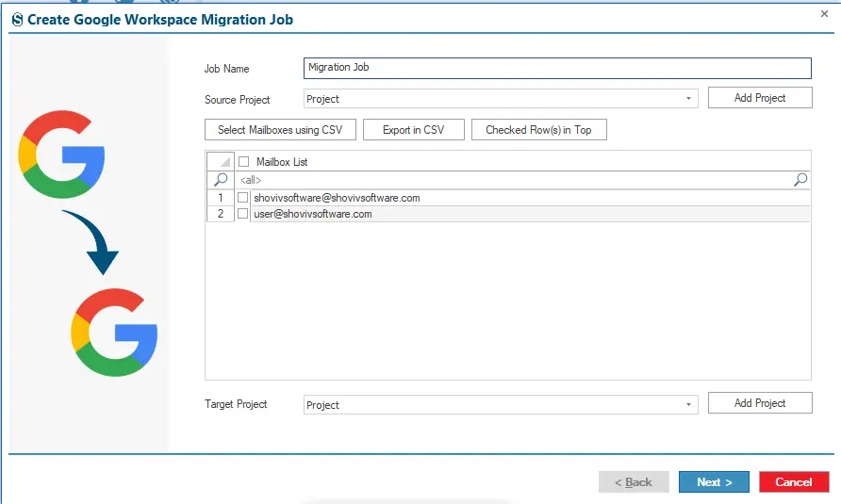Open the Source Project dropdown
841x504 pixels.
[501, 99]
